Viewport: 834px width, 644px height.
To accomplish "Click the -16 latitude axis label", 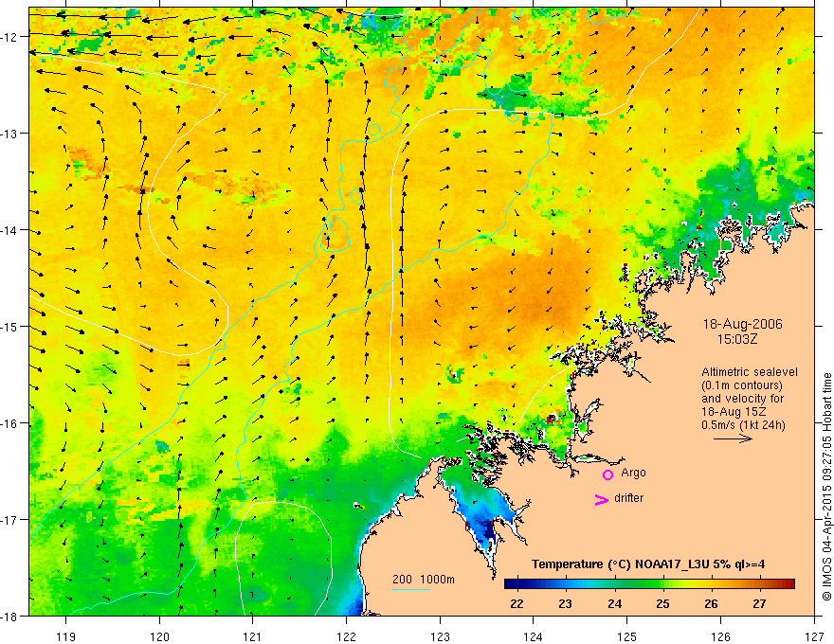I will [10, 423].
